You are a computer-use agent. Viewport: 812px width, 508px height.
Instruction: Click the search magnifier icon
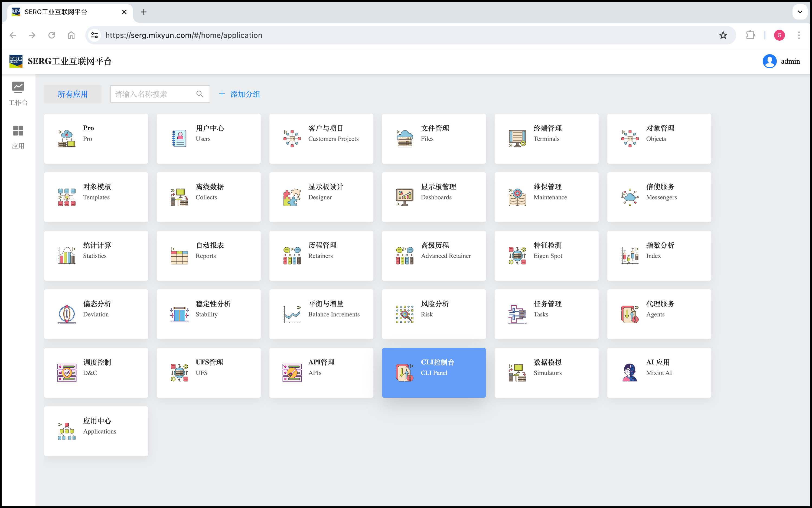[x=200, y=94]
